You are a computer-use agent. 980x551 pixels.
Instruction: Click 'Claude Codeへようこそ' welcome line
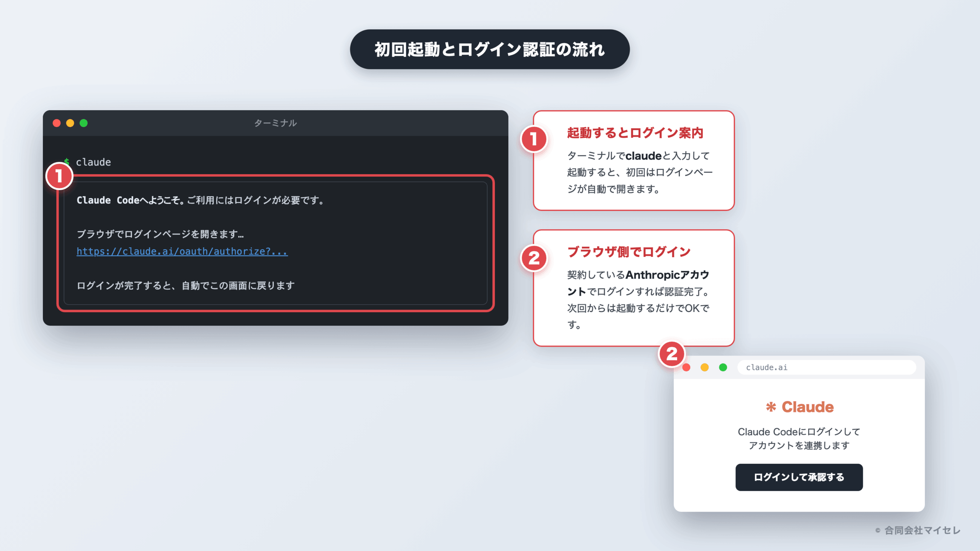pyautogui.click(x=200, y=200)
